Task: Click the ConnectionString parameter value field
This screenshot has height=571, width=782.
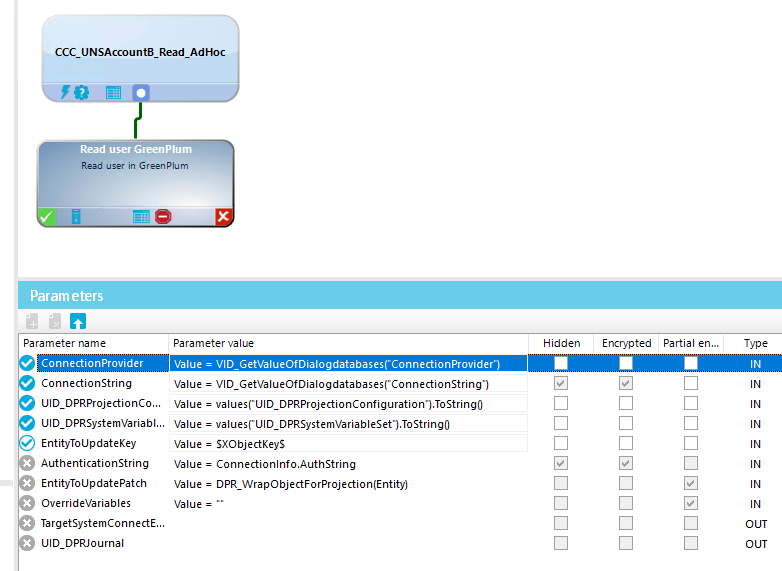Action: (348, 383)
